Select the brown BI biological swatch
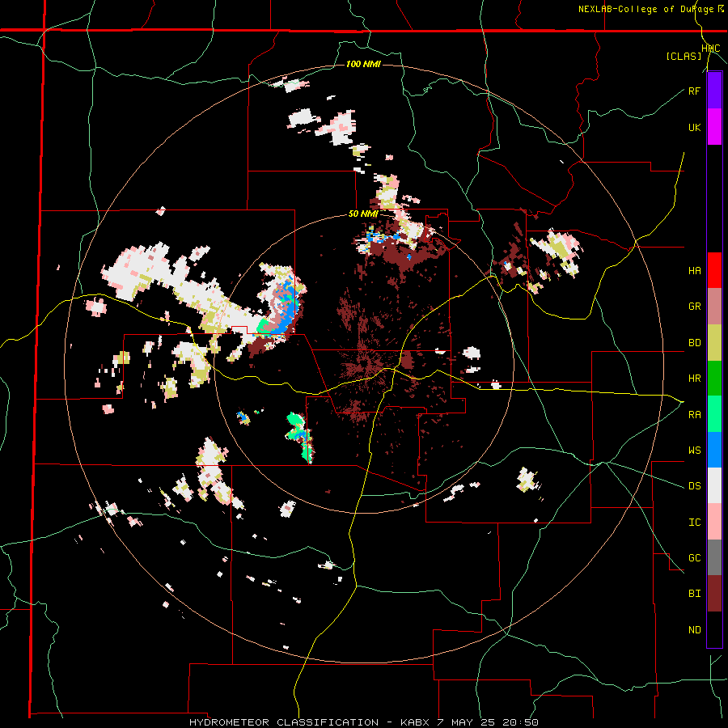The image size is (728, 728). point(714,594)
